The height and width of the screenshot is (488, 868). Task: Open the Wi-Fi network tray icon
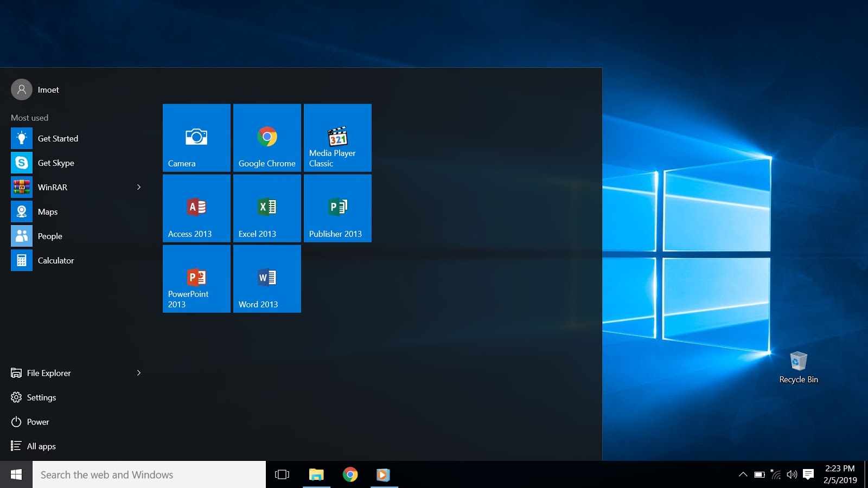pos(776,474)
